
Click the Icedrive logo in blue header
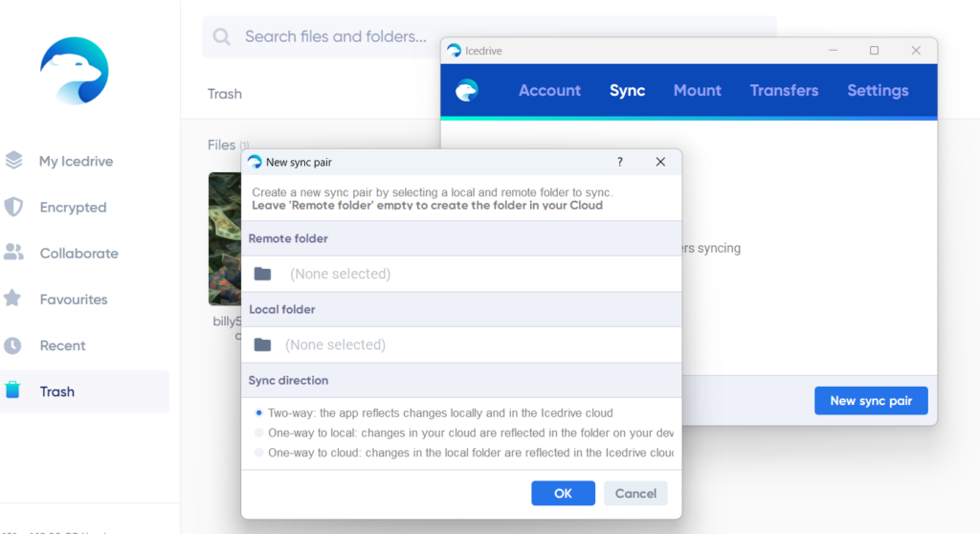[x=466, y=91]
